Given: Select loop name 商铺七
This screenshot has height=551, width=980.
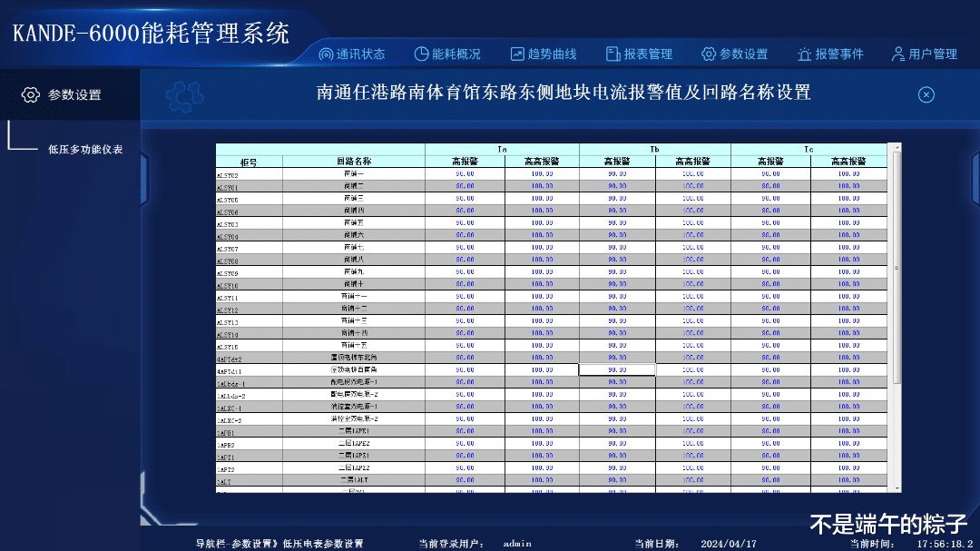Looking at the screenshot, I should (354, 247).
